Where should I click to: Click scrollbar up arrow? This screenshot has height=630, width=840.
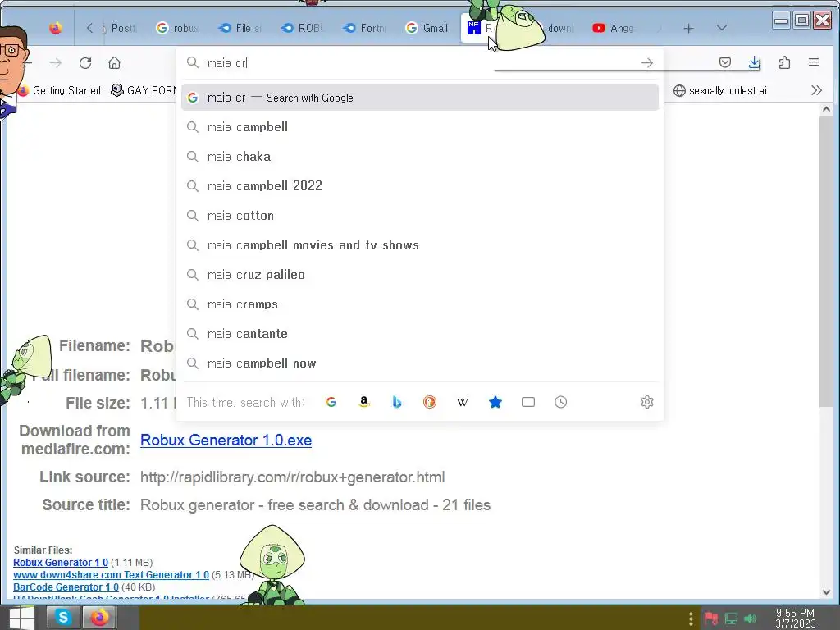tap(826, 109)
